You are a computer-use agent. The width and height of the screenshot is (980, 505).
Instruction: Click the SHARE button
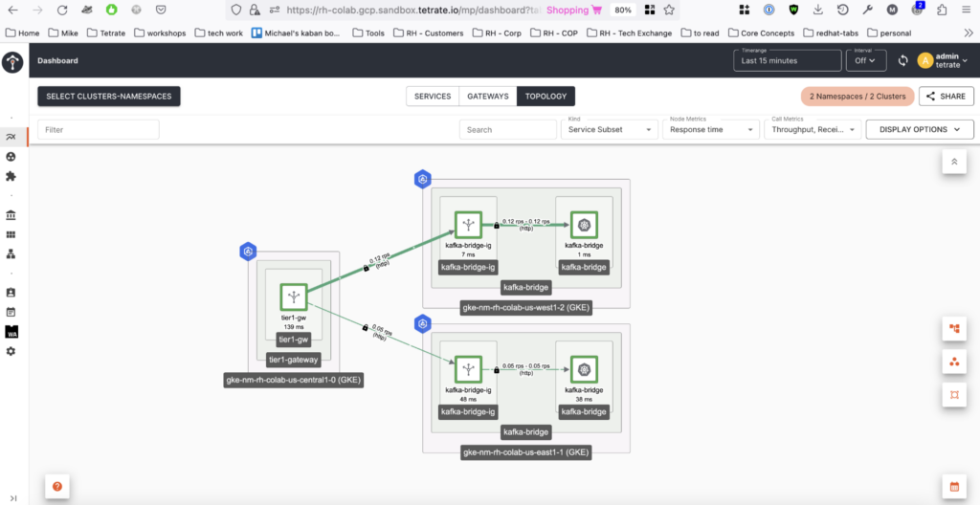click(947, 97)
